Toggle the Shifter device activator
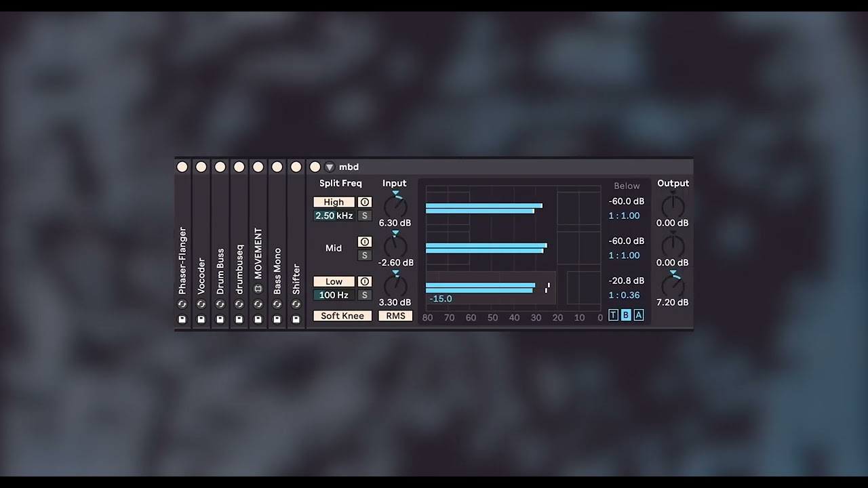 click(x=296, y=167)
